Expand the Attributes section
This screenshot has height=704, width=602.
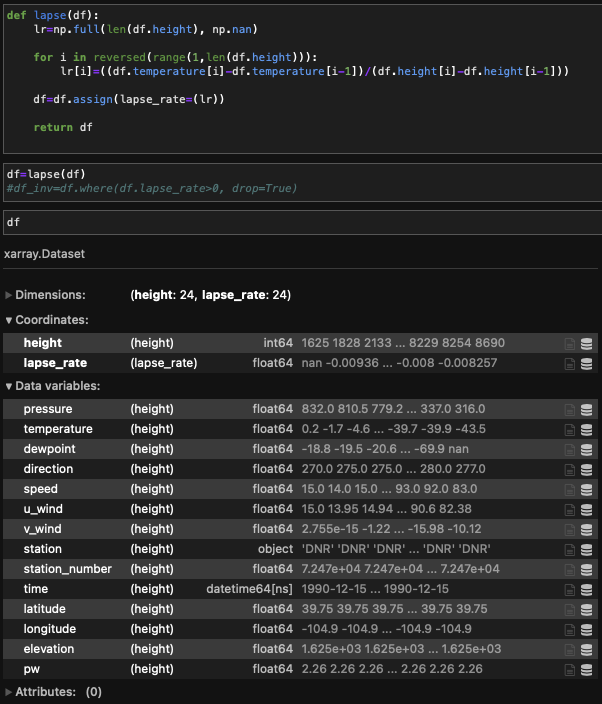click(x=9, y=692)
